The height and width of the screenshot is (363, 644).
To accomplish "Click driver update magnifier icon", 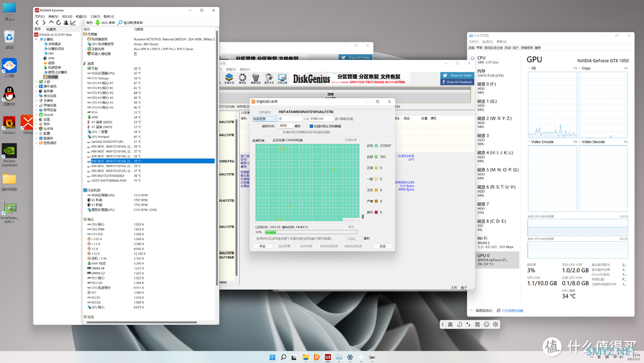I will click(x=120, y=23).
